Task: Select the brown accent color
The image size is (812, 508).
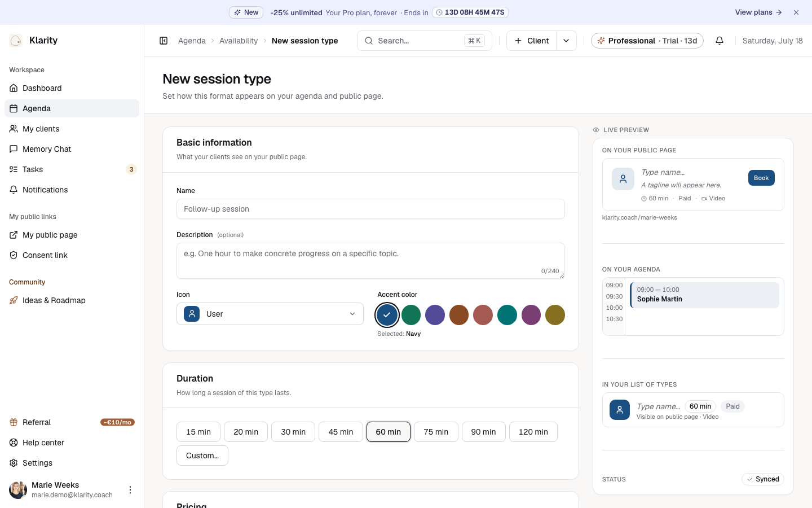Action: tap(459, 315)
